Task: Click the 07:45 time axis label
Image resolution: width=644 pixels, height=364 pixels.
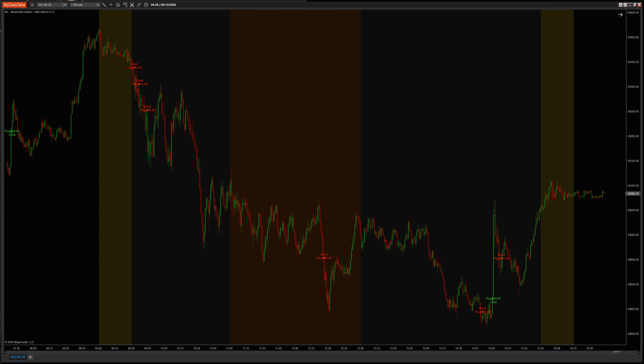Action: tap(17, 348)
